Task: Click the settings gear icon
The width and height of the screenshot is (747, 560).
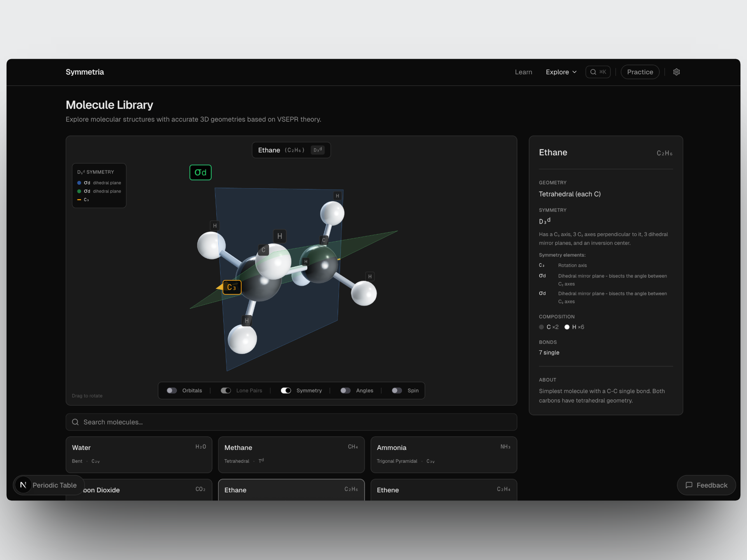Action: pos(676,72)
